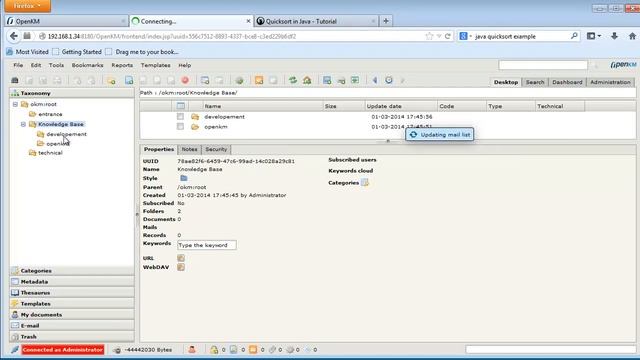640x360 pixels.
Task: Click the green refresh arrows toolbar icon
Action: click(x=293, y=80)
